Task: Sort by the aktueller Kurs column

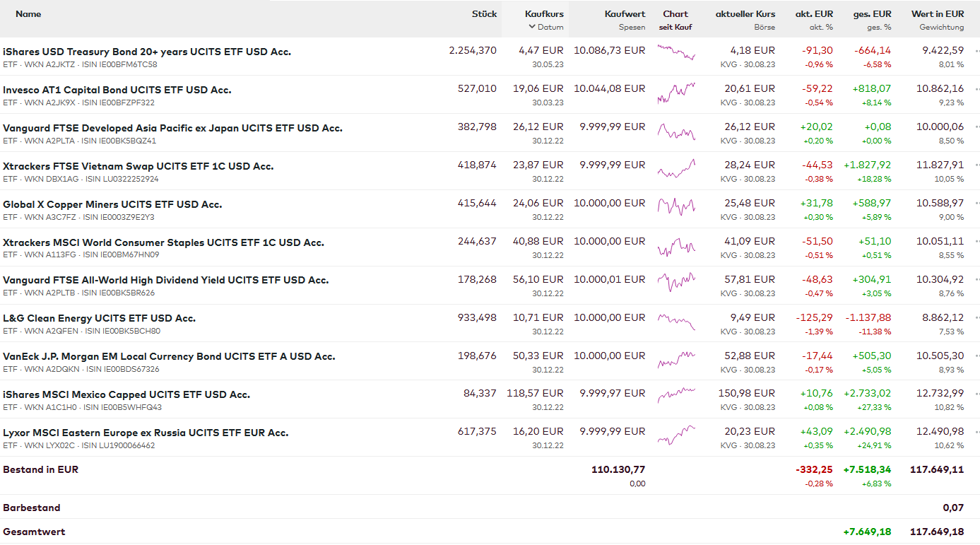Action: click(745, 14)
